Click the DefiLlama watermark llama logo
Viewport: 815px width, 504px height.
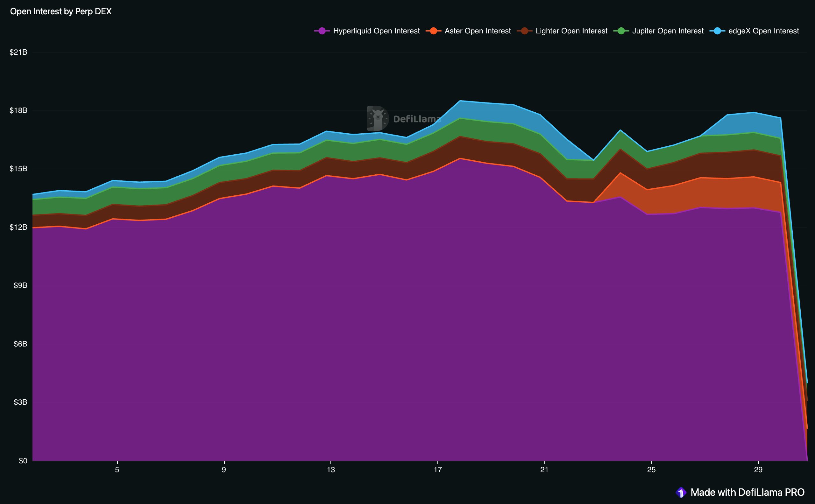(378, 118)
